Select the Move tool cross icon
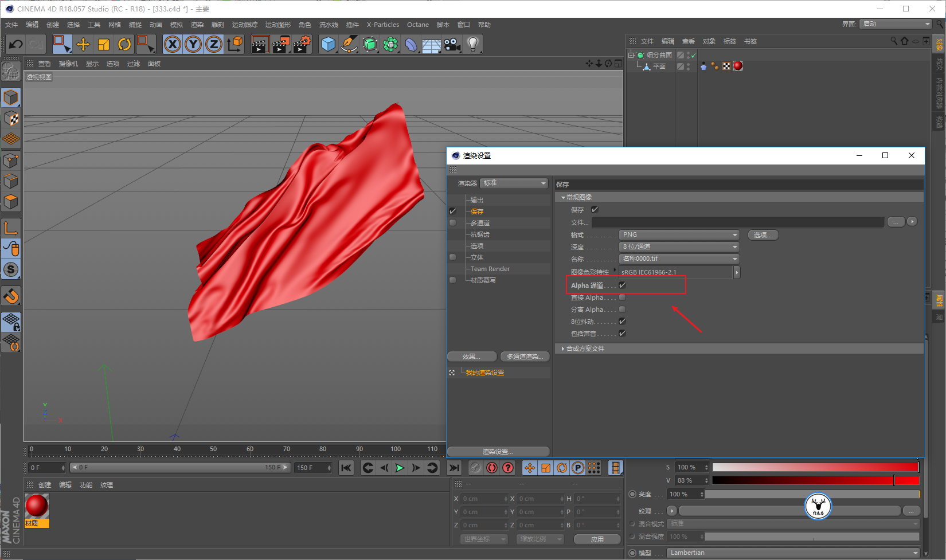Image resolution: width=946 pixels, height=560 pixels. (x=83, y=44)
